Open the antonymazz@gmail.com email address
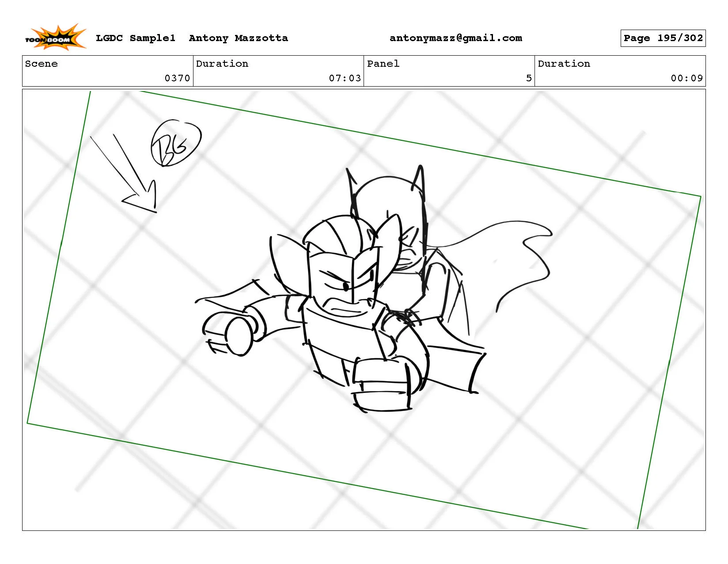Viewport: 728px width, 564px height. point(456,38)
